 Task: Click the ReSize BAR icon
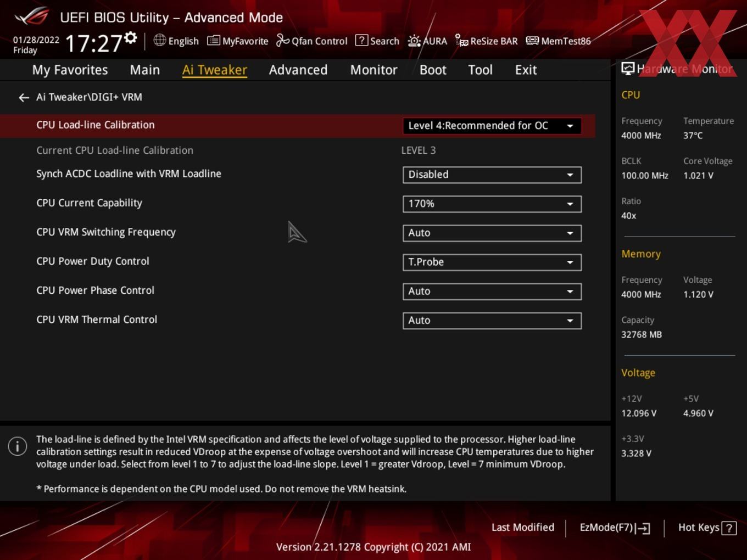click(461, 41)
